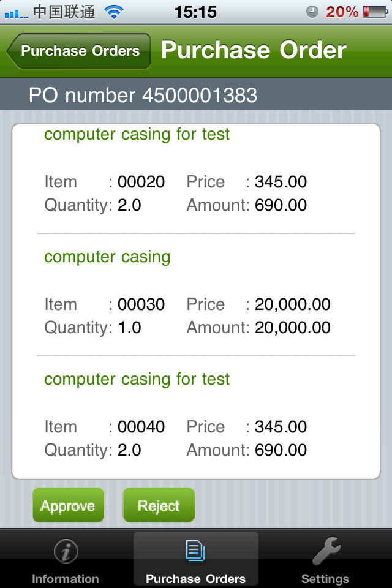Tap the PO number 4500001383 header
The image size is (392, 588).
coord(143,96)
